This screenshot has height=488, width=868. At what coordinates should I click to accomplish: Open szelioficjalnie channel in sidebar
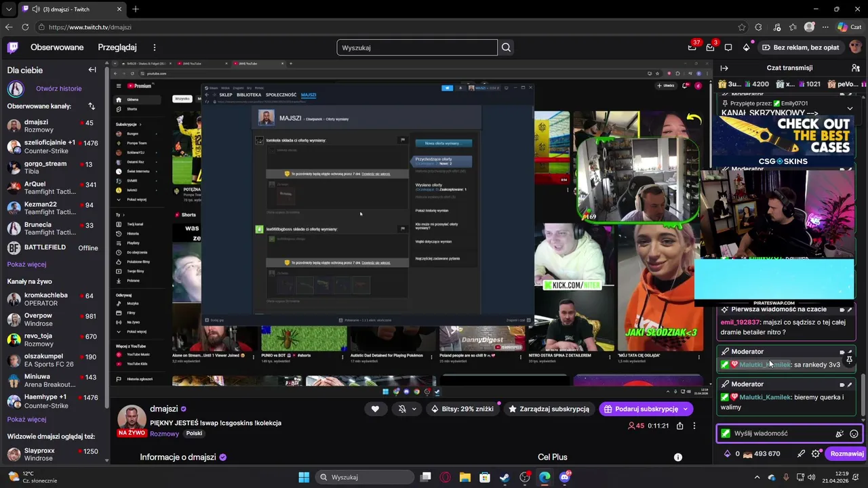(53, 146)
